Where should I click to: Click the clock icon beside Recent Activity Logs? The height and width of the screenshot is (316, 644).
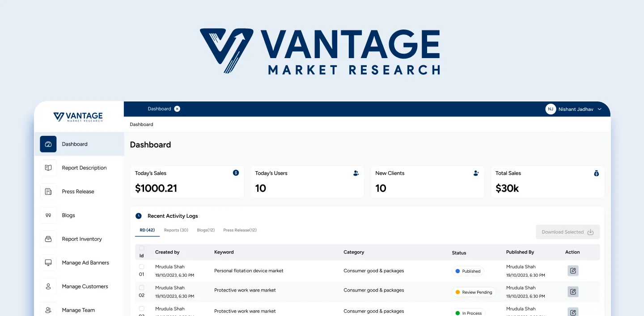click(x=139, y=216)
